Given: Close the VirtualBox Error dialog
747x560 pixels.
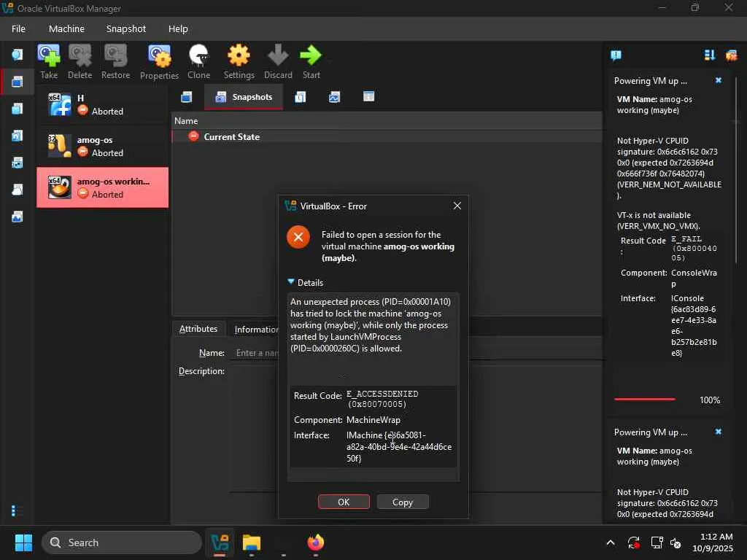Looking at the screenshot, I should coord(457,206).
